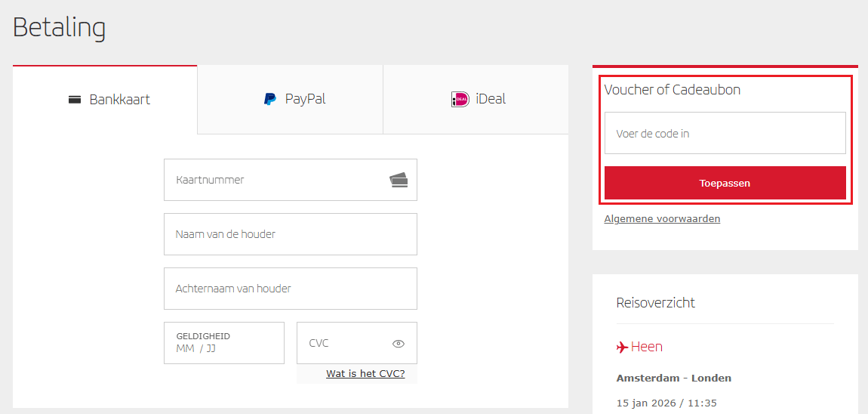Open the Algemene voorwaarden link
Image resolution: width=868 pixels, height=414 pixels.
(x=662, y=219)
